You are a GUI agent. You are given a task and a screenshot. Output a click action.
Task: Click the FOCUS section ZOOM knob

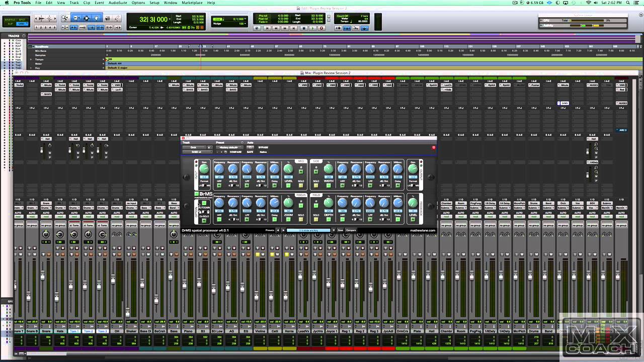(x=288, y=203)
